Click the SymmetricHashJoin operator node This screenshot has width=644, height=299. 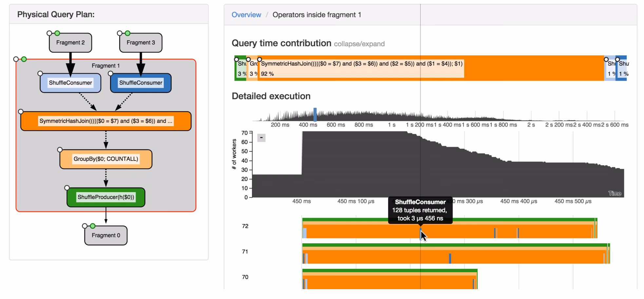click(106, 121)
